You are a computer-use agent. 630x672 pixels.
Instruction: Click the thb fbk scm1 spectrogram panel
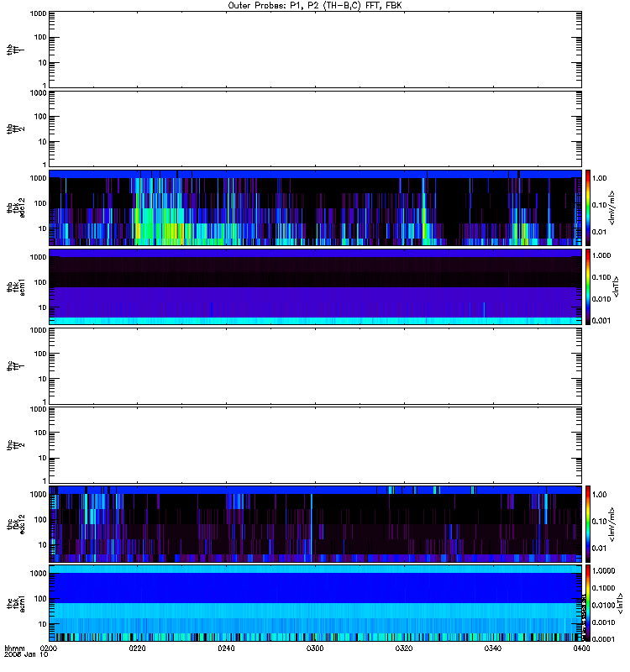tap(316, 286)
